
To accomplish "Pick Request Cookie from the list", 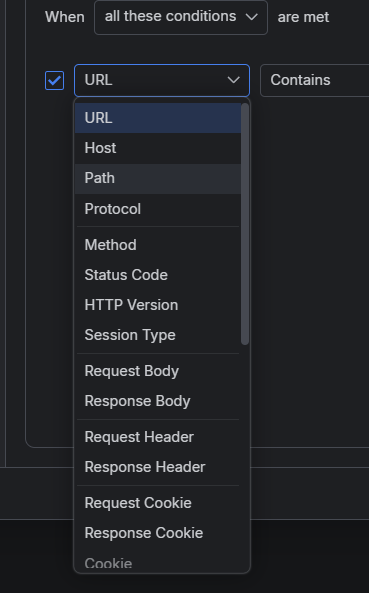I will (158, 503).
